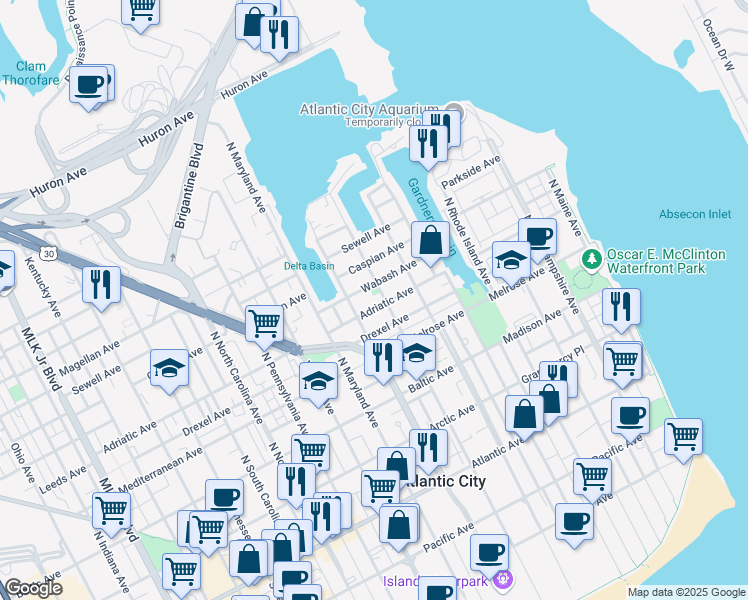
Task: Select the Brigantine Blvd road label
Action: coord(189,186)
